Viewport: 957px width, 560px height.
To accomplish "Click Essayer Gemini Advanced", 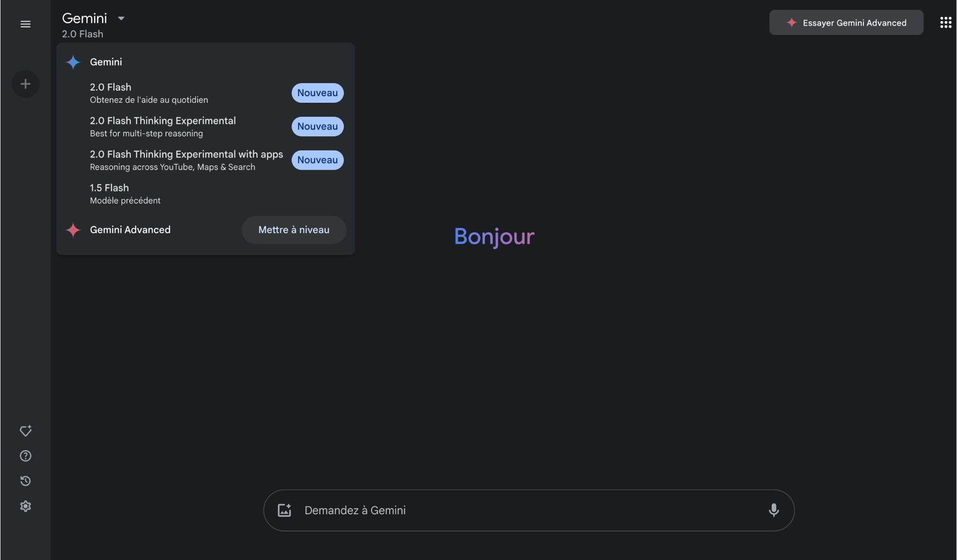I will pos(846,22).
